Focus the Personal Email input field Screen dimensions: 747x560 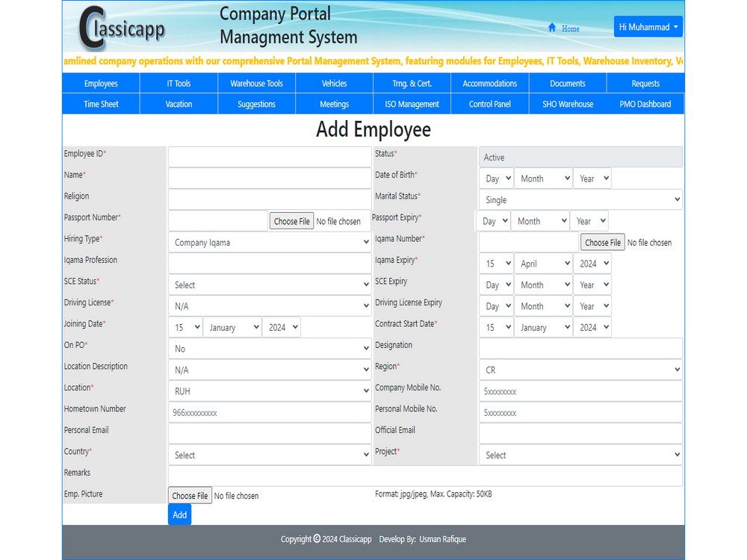(270, 433)
